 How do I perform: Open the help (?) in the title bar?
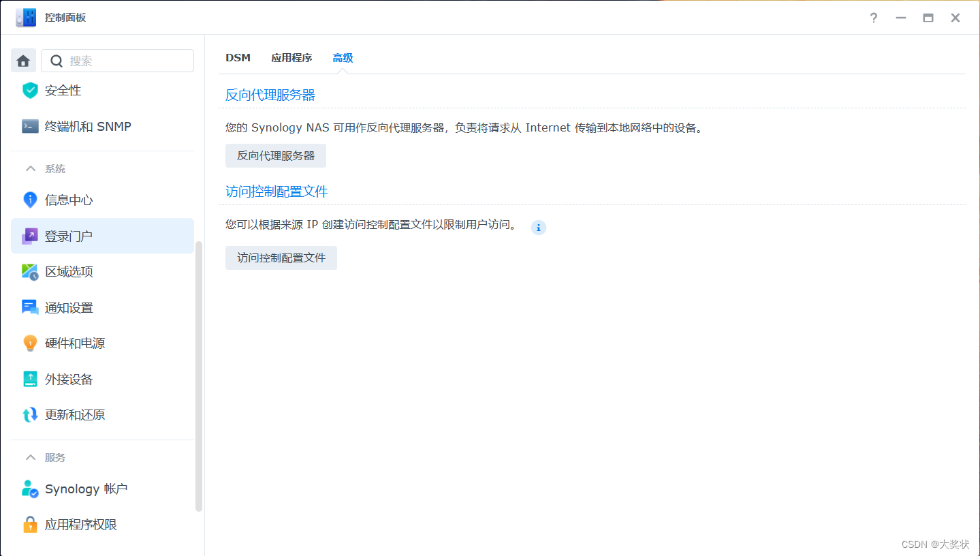873,18
